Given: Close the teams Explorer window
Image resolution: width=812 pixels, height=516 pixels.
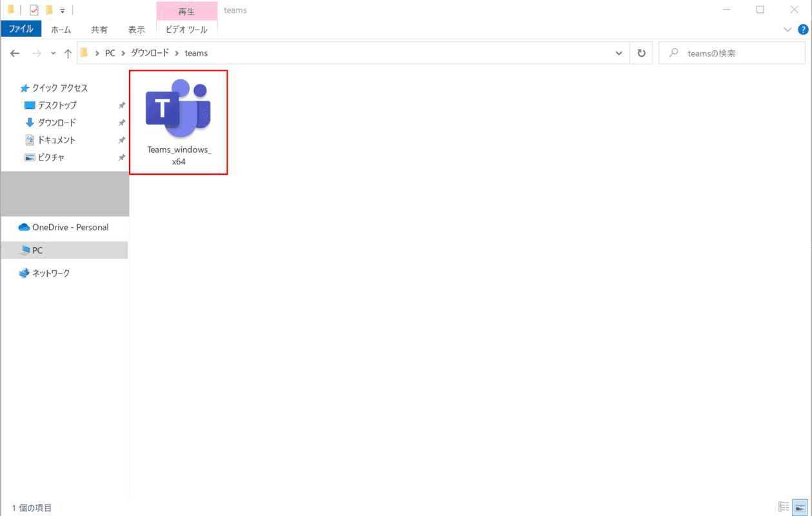Looking at the screenshot, I should coord(795,10).
